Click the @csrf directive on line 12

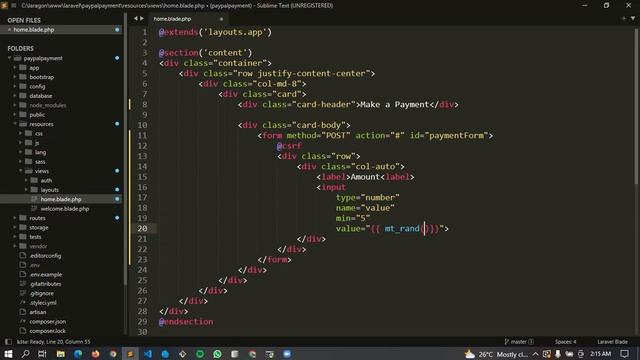[x=289, y=146]
